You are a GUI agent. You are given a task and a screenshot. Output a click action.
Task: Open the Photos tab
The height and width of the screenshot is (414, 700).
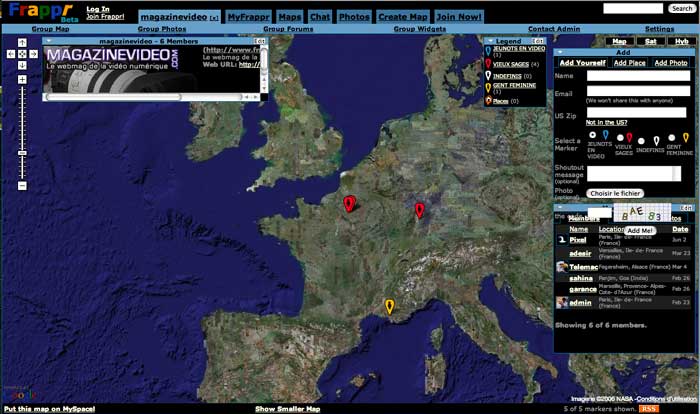(354, 17)
